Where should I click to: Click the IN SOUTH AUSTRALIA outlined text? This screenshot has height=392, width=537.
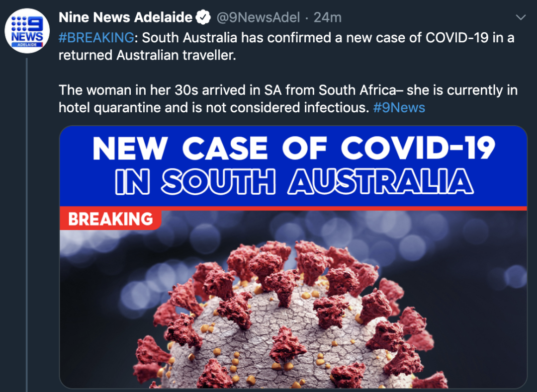coord(294,182)
